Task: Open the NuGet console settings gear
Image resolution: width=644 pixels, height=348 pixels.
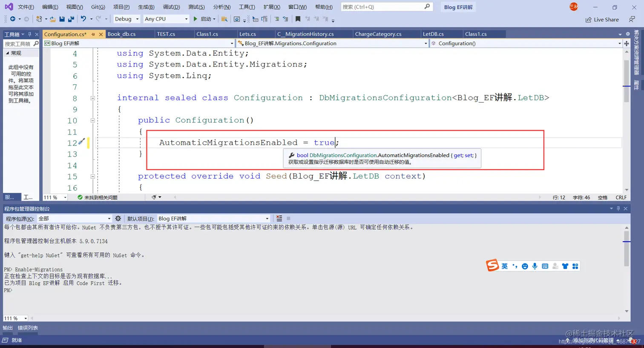Action: pyautogui.click(x=118, y=218)
